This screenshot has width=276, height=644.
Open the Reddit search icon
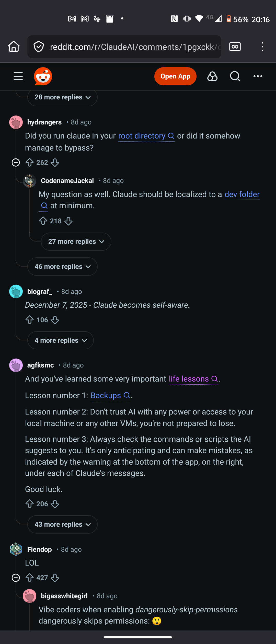pos(235,76)
